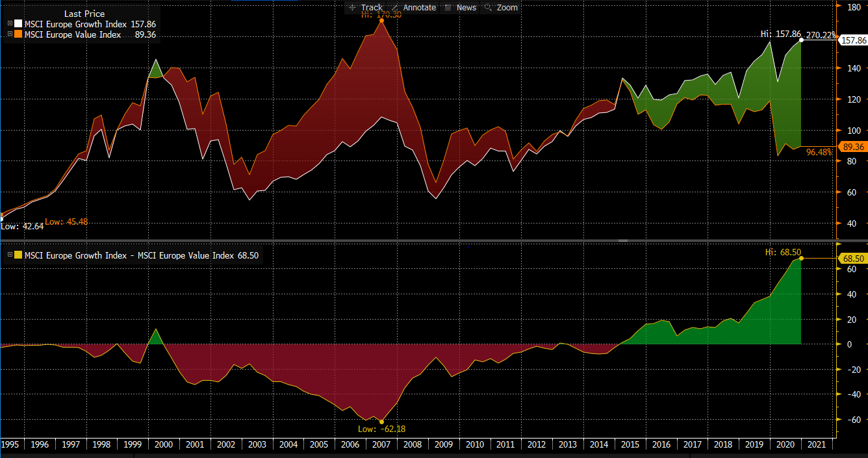Click the white 157.86 price tag on right axis
The height and width of the screenshot is (458, 868).
pyautogui.click(x=853, y=40)
